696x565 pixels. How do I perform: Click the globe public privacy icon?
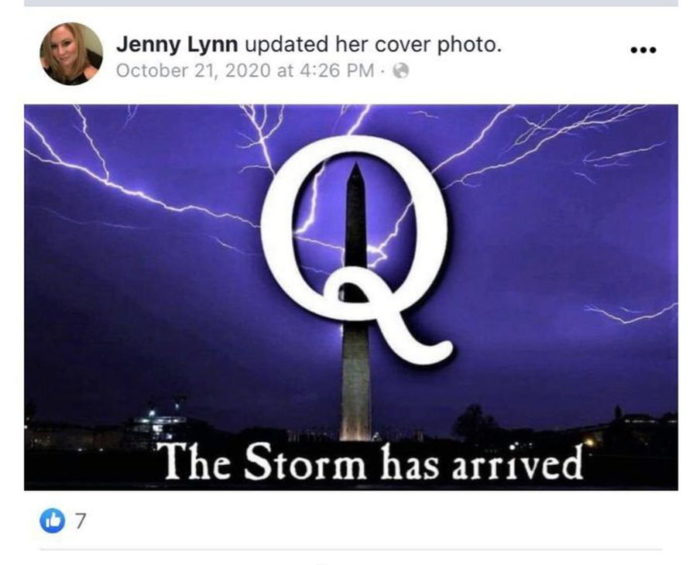(x=401, y=71)
